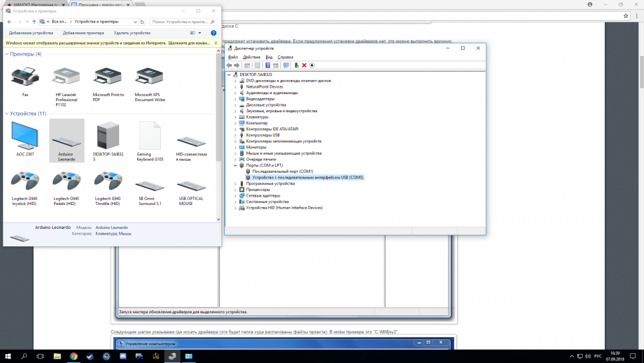Click Update driver green arrow toolbar icon

pyautogui.click(x=296, y=65)
